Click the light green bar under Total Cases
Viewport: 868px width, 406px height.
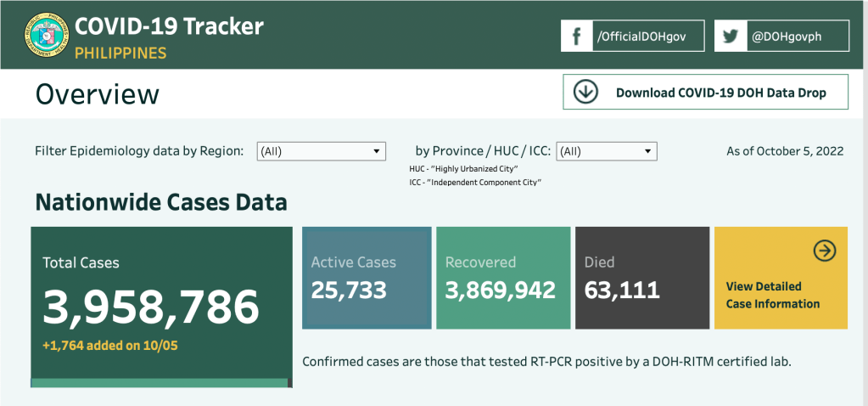coord(161,383)
